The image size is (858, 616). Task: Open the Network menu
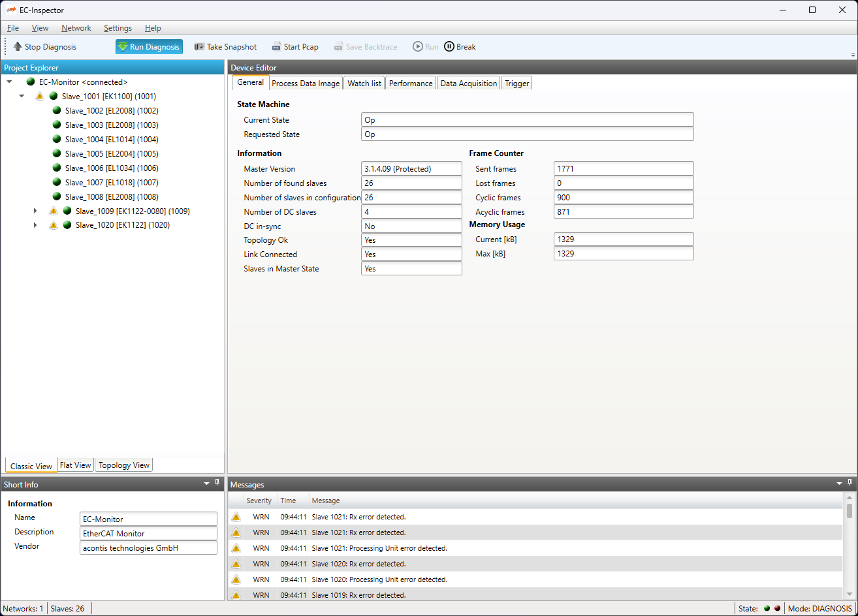click(76, 28)
